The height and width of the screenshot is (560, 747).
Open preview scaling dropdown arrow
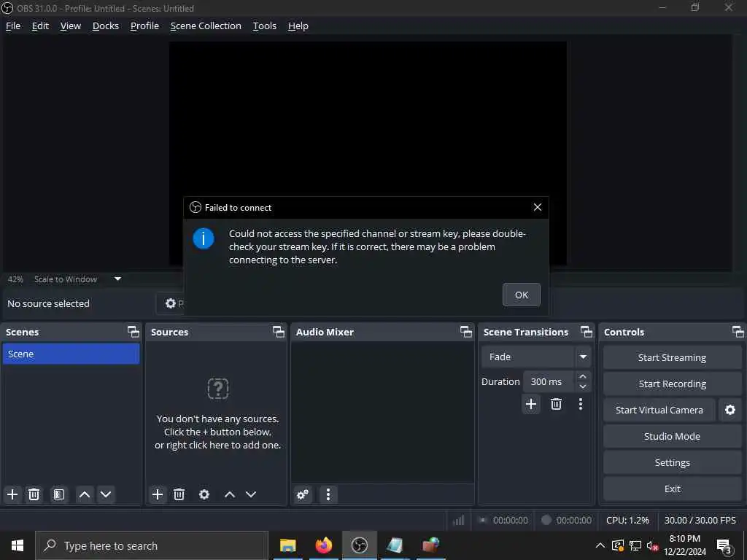point(117,279)
